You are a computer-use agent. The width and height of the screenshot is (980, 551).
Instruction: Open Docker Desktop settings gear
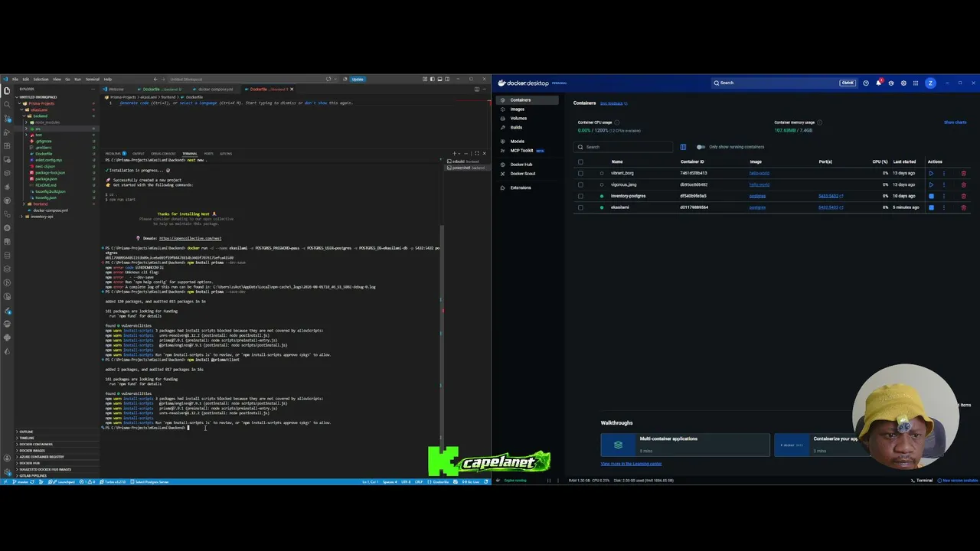[903, 83]
